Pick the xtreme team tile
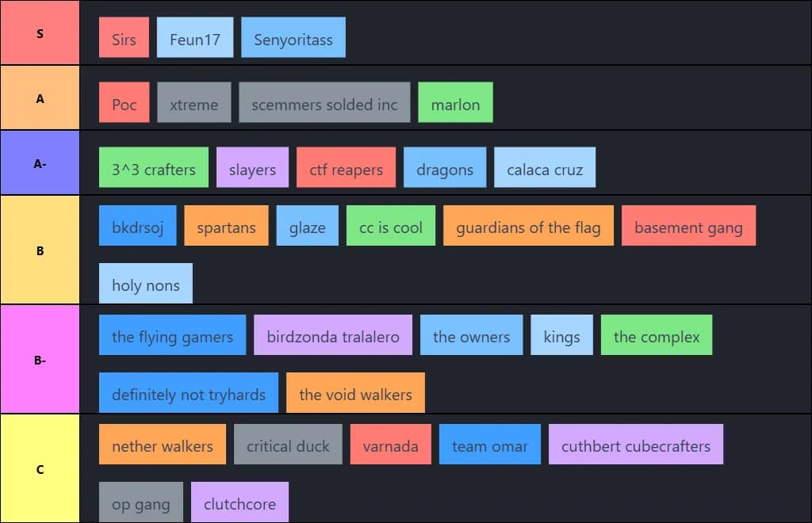Image resolution: width=812 pixels, height=523 pixels. pos(194,103)
